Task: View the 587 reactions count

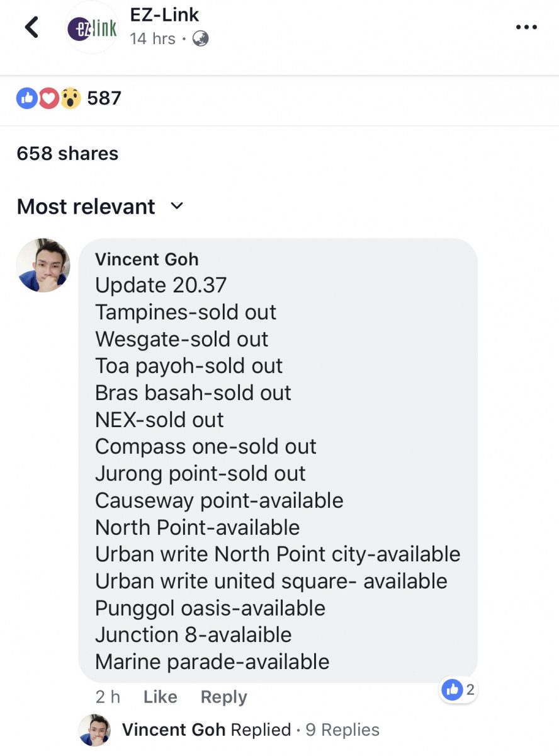Action: click(104, 98)
